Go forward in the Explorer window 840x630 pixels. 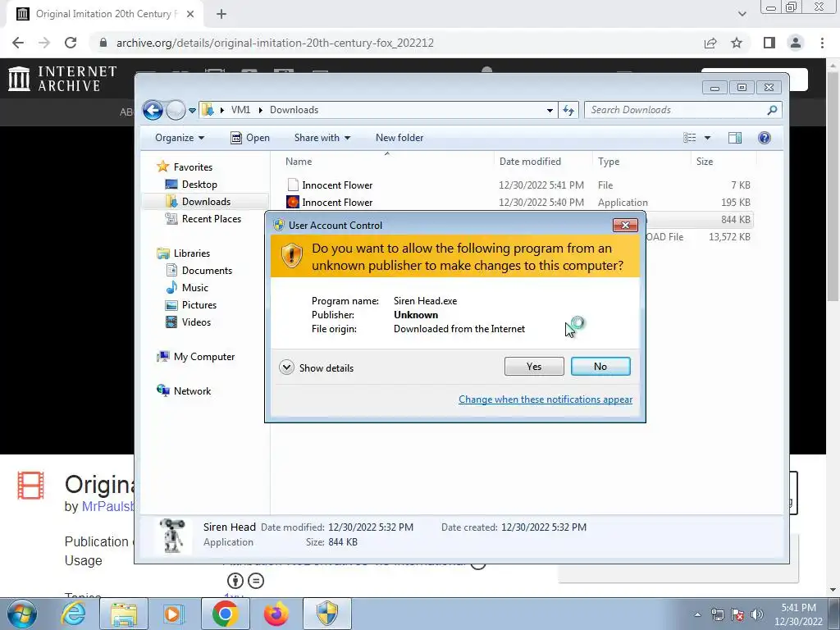click(176, 111)
